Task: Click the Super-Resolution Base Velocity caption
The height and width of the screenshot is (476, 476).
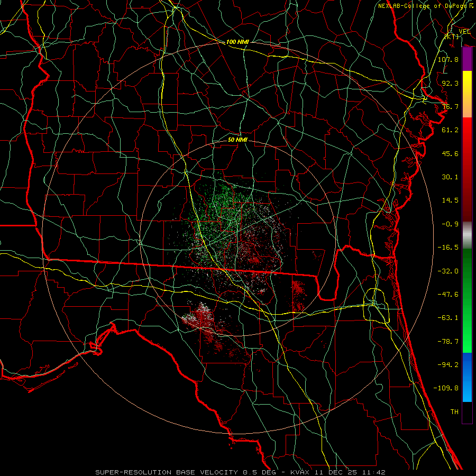Action: click(x=240, y=472)
